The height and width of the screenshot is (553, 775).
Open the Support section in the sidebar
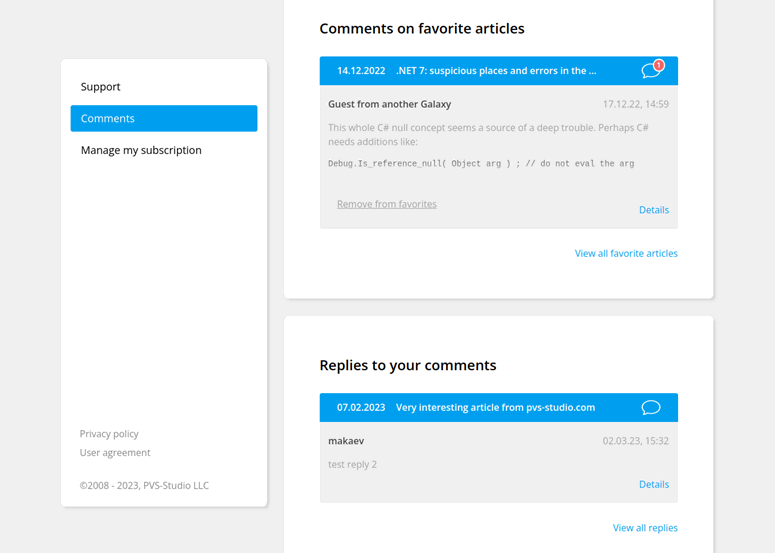click(x=101, y=87)
